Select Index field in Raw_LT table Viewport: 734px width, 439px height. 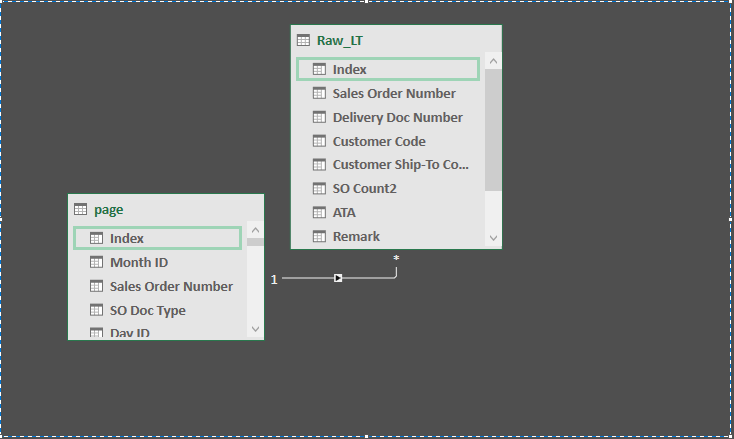(388, 69)
